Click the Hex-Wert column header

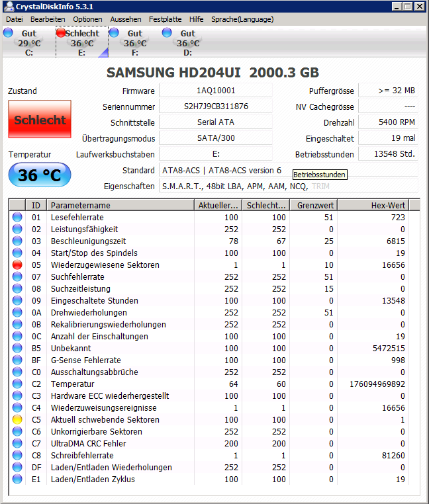coord(373,205)
